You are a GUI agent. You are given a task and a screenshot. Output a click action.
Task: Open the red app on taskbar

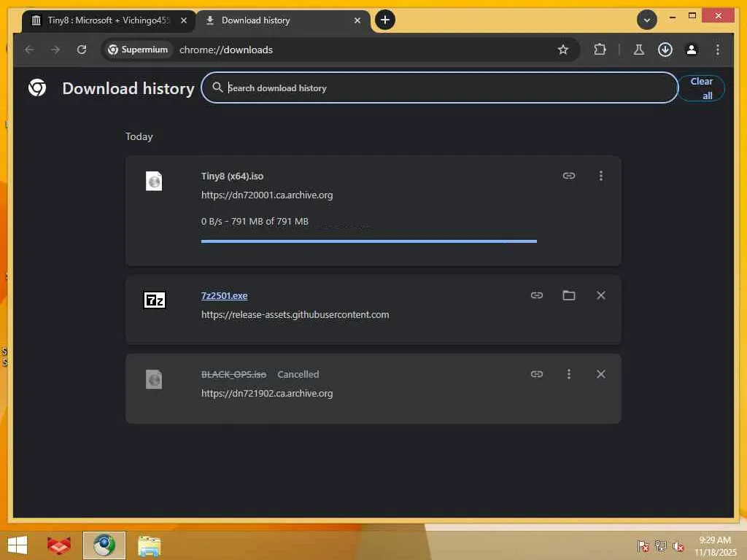[x=59, y=545]
